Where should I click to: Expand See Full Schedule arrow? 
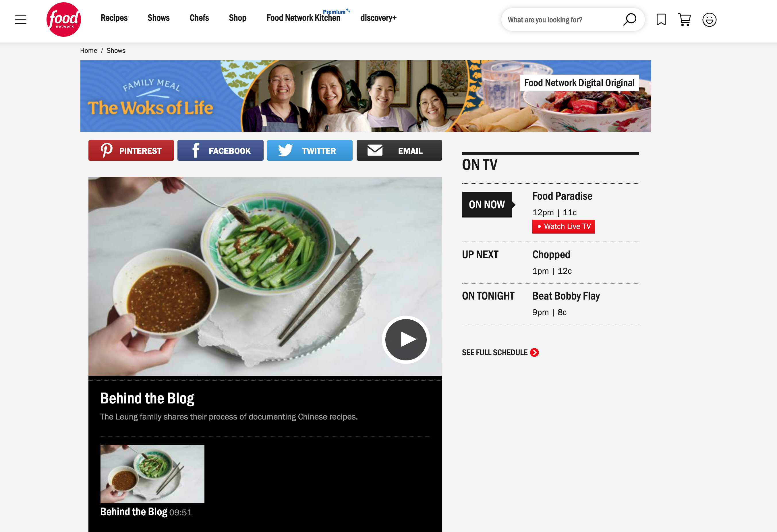click(x=535, y=352)
